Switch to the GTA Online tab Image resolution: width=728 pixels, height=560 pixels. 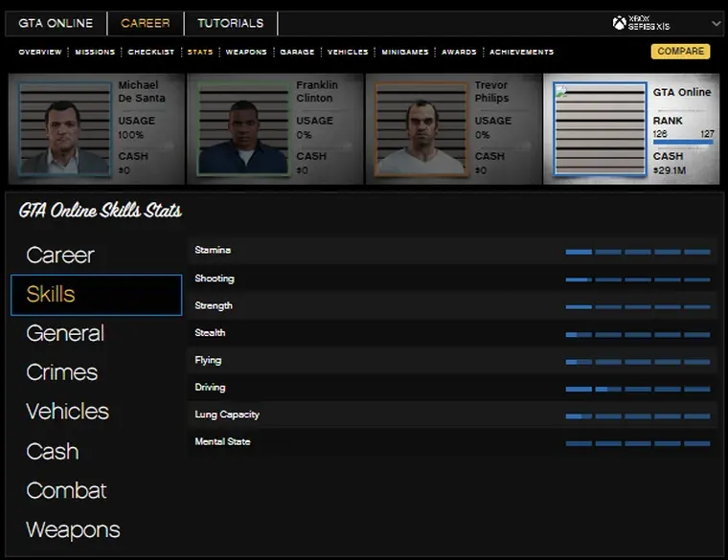tap(56, 23)
